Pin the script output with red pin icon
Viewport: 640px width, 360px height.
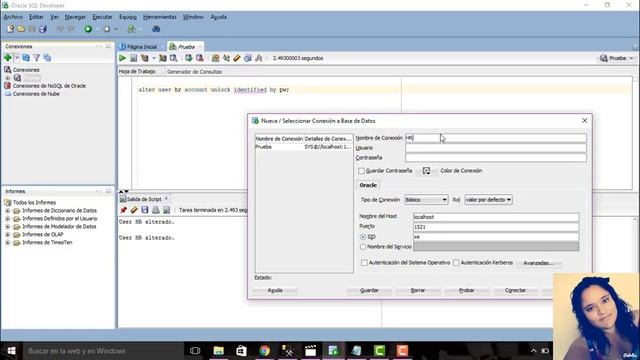(x=123, y=210)
